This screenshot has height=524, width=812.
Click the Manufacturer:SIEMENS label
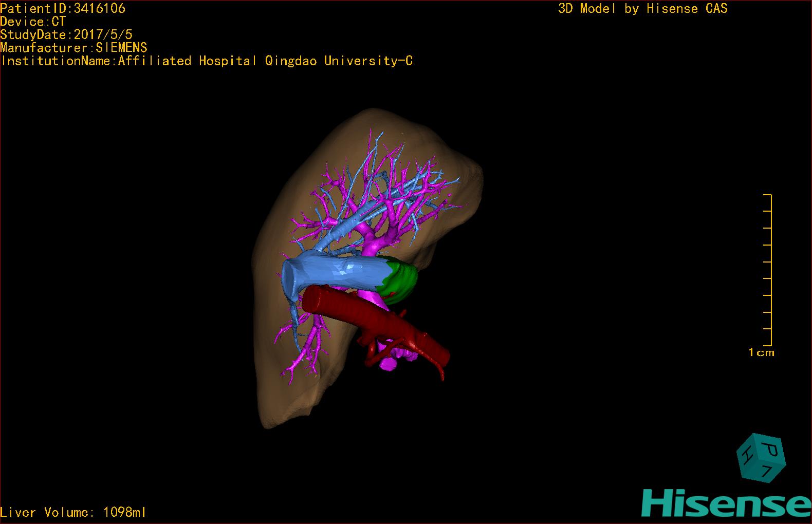click(x=73, y=48)
